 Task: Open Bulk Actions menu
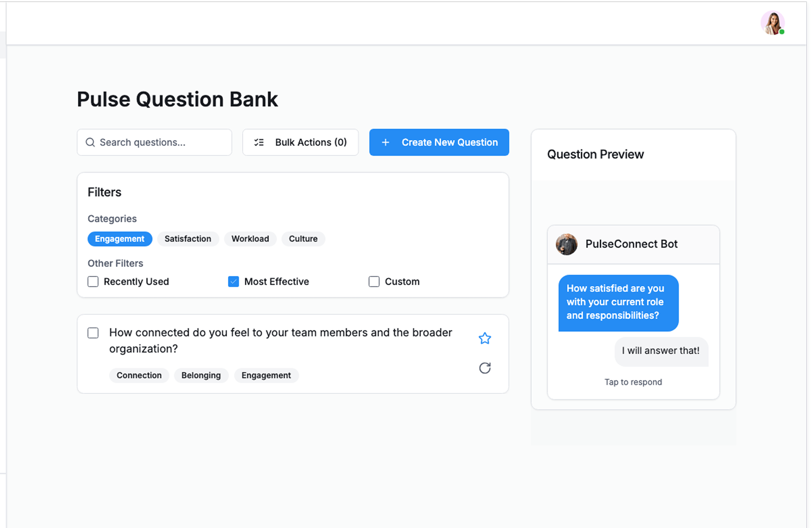click(300, 143)
